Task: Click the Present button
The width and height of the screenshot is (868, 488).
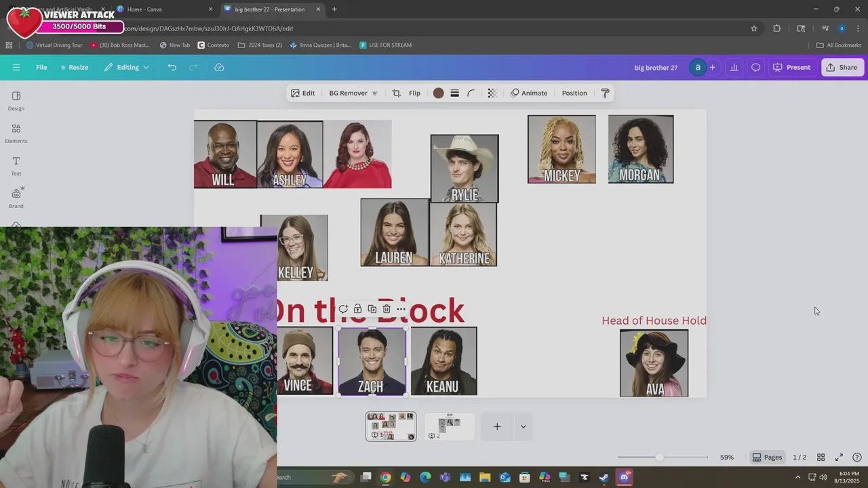Action: point(792,67)
